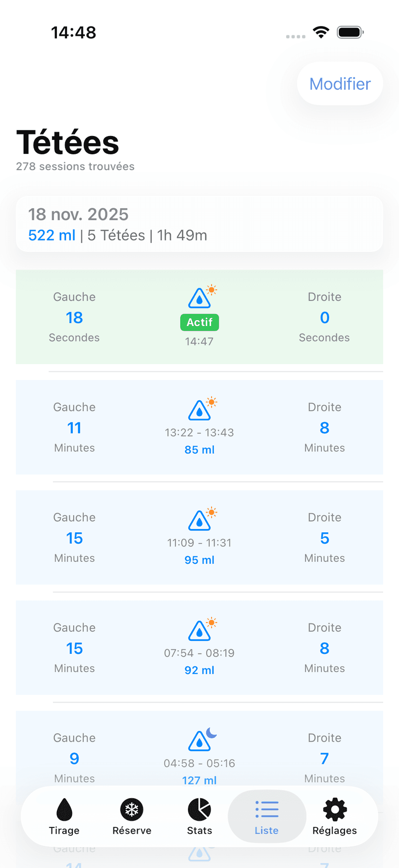
Task: Tap droplet icon of active session
Action: 199,298
